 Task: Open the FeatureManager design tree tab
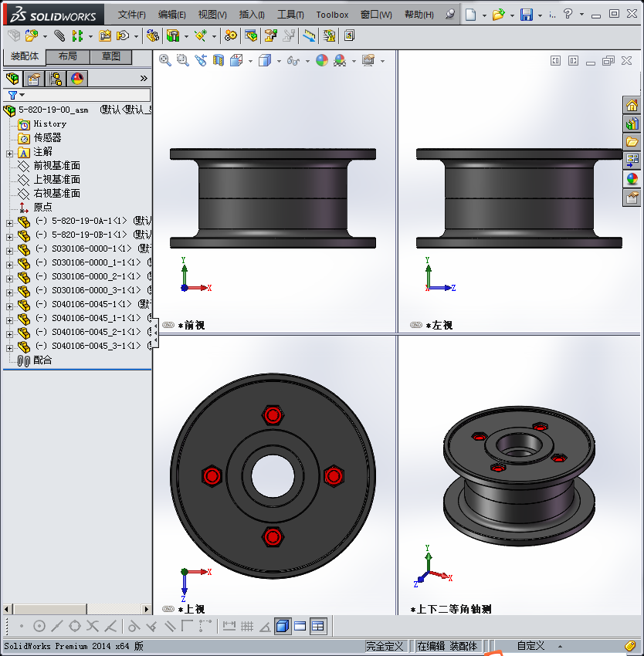tap(12, 79)
